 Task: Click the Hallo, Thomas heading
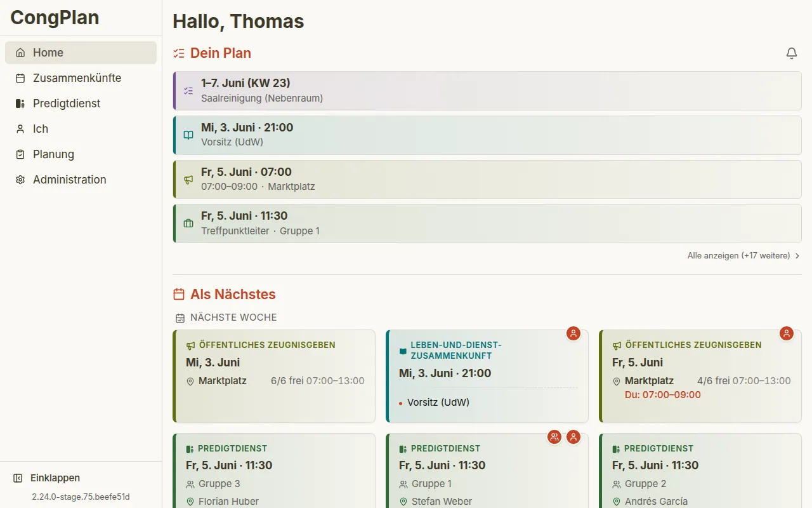[x=239, y=22]
